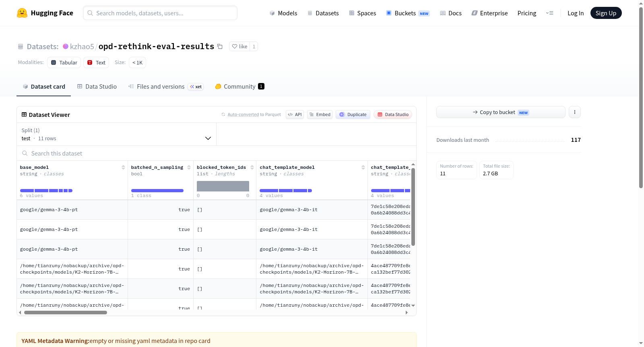Open the Pricing page link
Screen dimensions: 644x347
(x=527, y=13)
